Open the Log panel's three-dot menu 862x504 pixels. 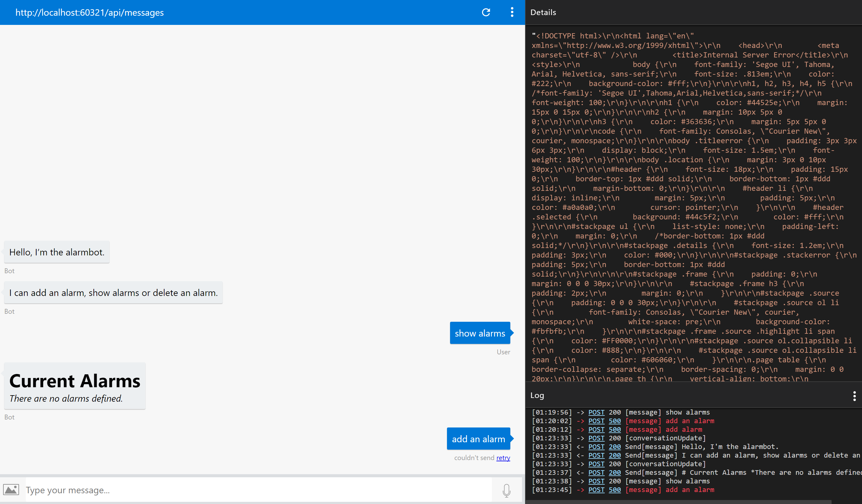[x=854, y=396]
